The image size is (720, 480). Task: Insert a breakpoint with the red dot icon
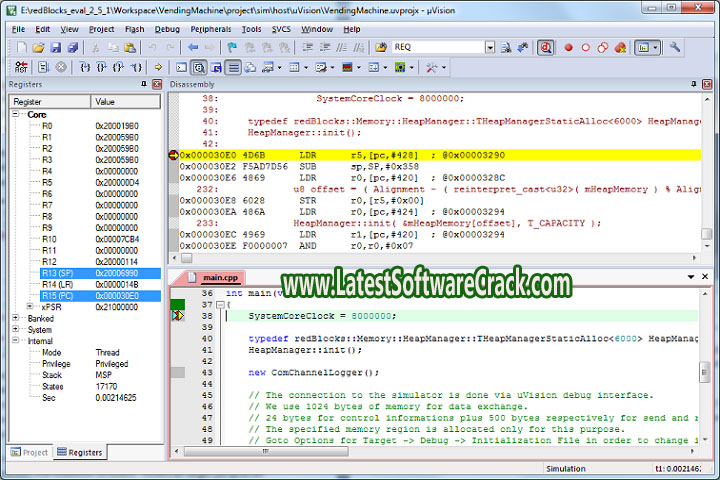click(569, 47)
